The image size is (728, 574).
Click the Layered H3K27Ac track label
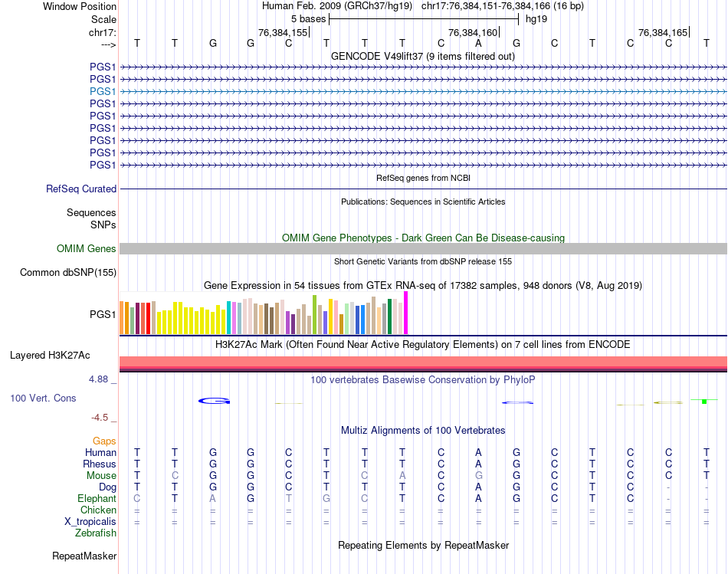point(50,356)
